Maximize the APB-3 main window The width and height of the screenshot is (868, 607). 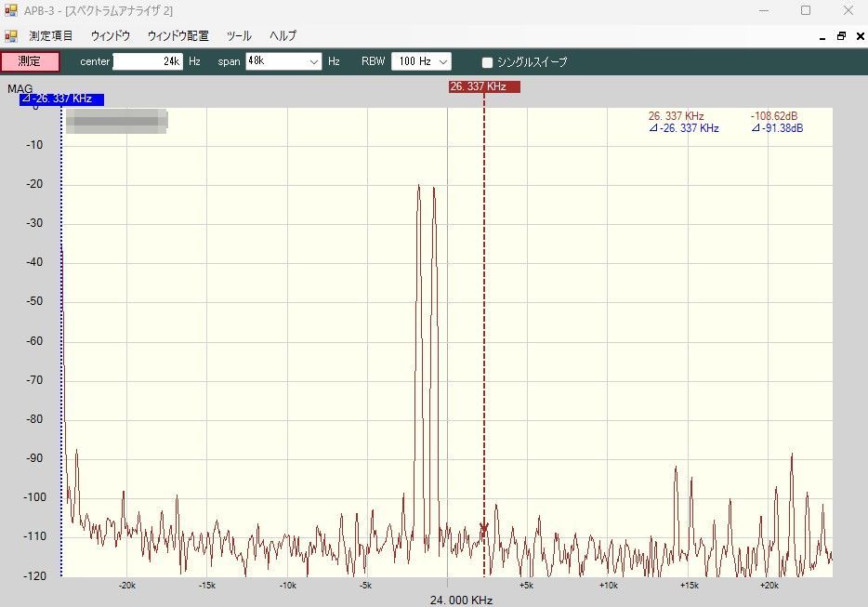806,10
